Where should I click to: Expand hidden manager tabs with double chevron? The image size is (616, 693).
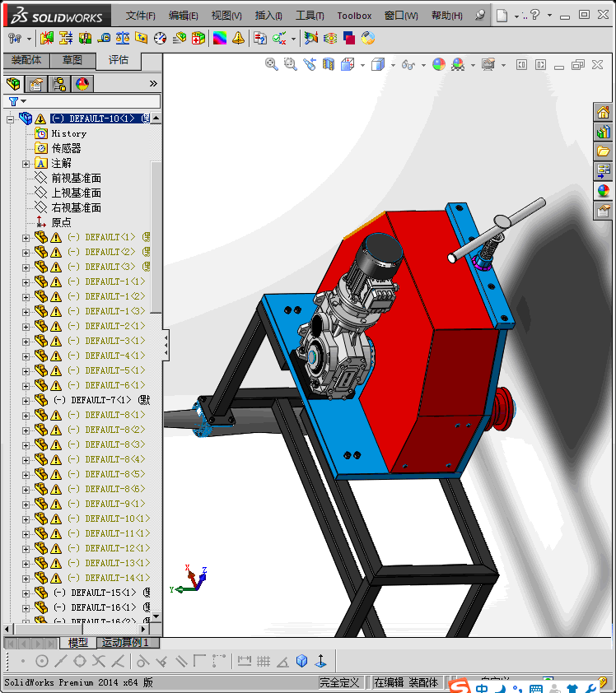153,83
